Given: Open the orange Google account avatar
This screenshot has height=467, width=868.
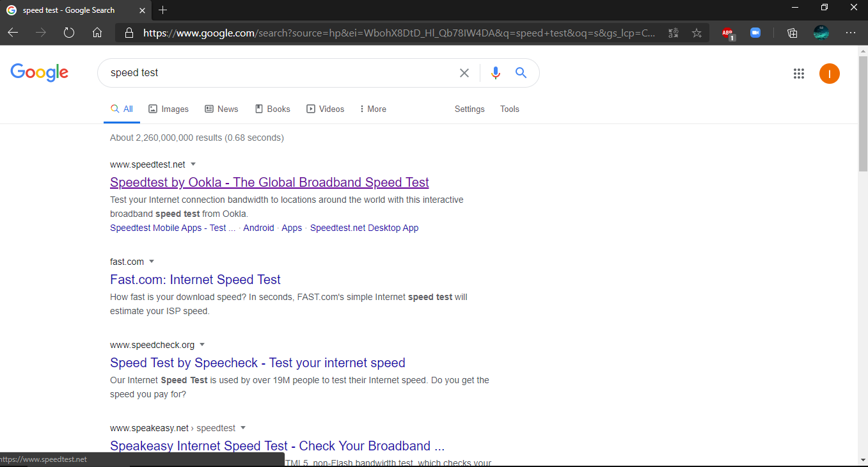Looking at the screenshot, I should pyautogui.click(x=830, y=74).
